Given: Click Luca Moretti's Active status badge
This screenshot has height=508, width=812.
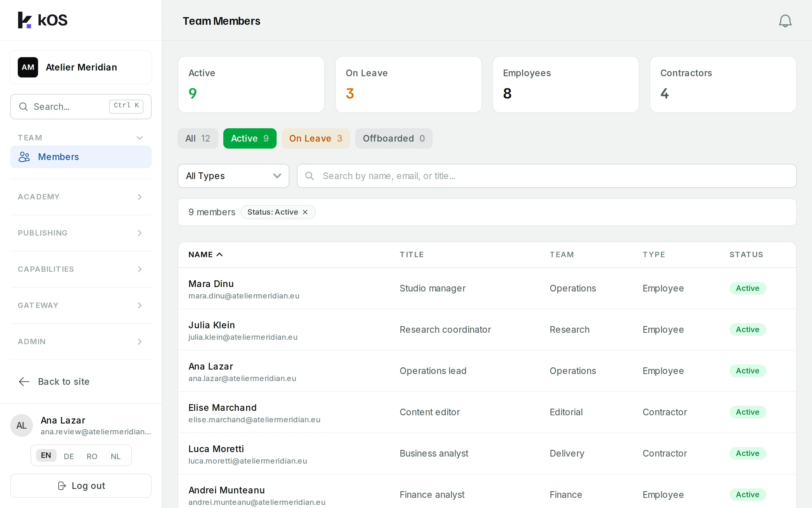Looking at the screenshot, I should click(748, 454).
